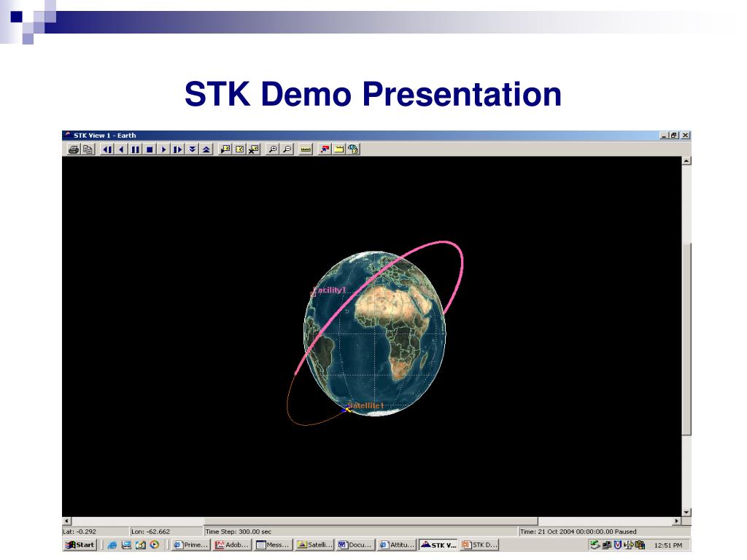747x560 pixels.
Task: Switch to the Prime... taskbar window
Action: click(190, 545)
